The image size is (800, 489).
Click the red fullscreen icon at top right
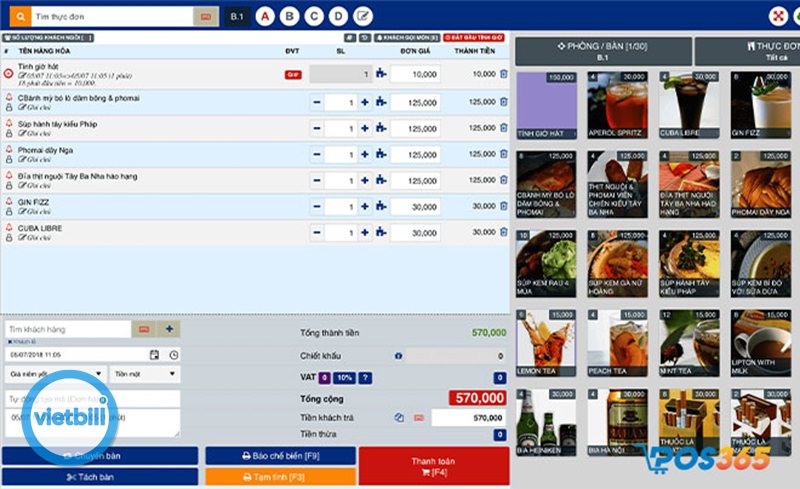point(776,16)
